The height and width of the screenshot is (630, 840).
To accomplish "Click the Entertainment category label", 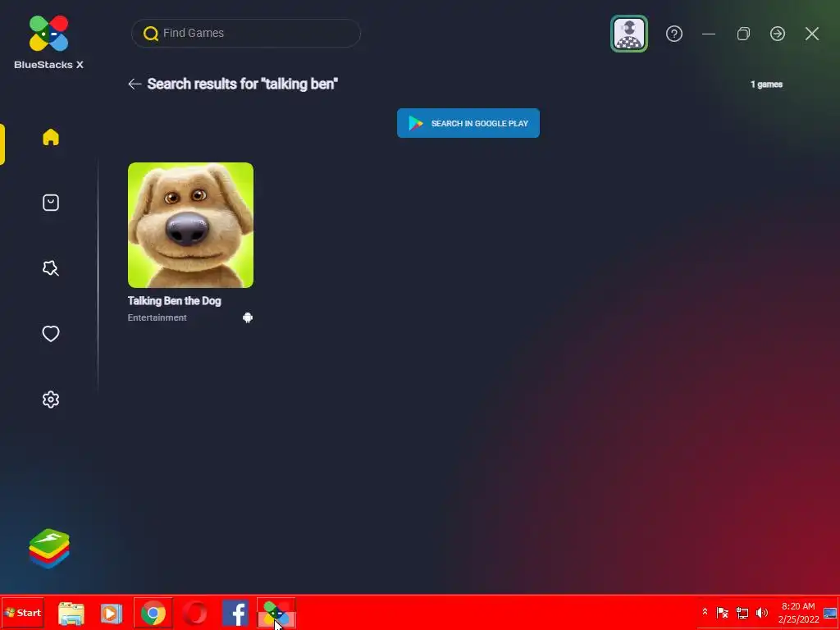I will (157, 317).
